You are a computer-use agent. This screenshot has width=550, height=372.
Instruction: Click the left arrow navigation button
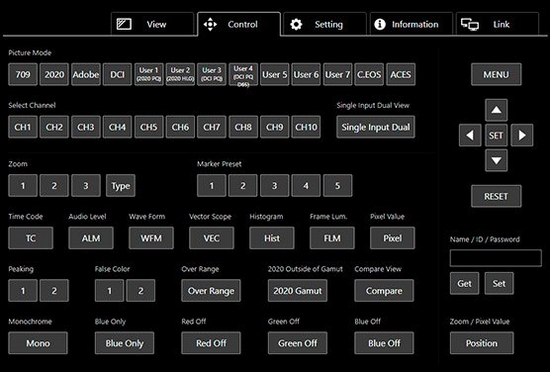pos(470,135)
